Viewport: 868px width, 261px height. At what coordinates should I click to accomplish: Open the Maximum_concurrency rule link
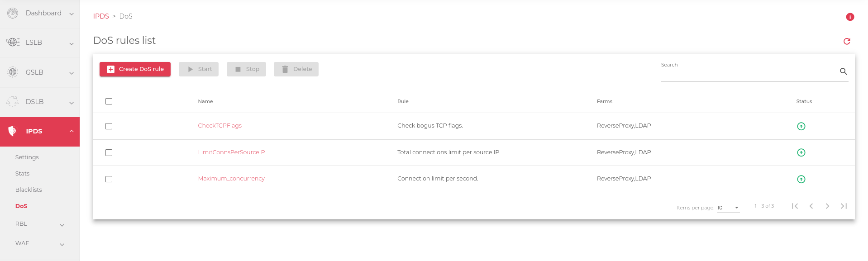tap(231, 179)
